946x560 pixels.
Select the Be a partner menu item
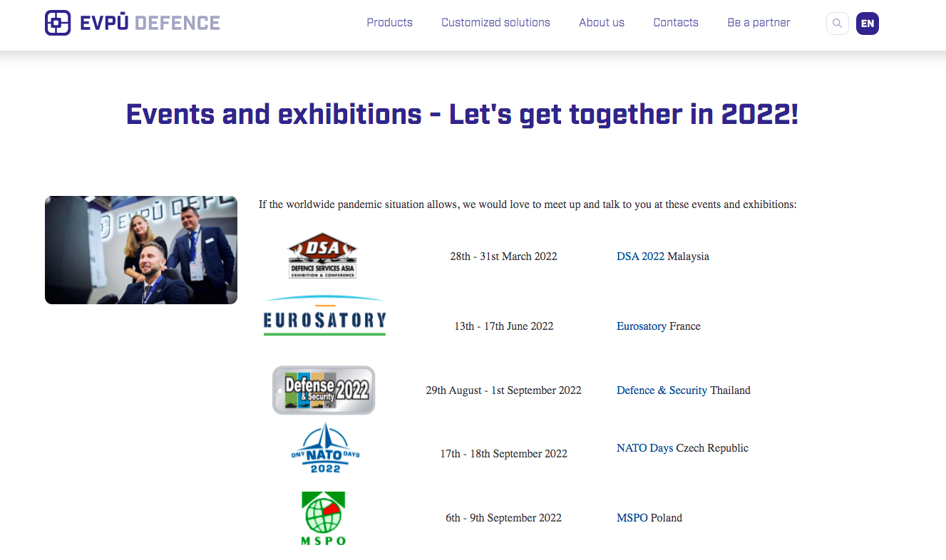click(x=759, y=23)
